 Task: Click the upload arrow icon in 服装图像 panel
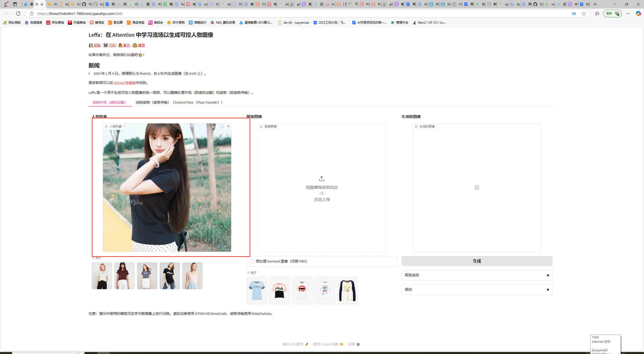coord(321,178)
